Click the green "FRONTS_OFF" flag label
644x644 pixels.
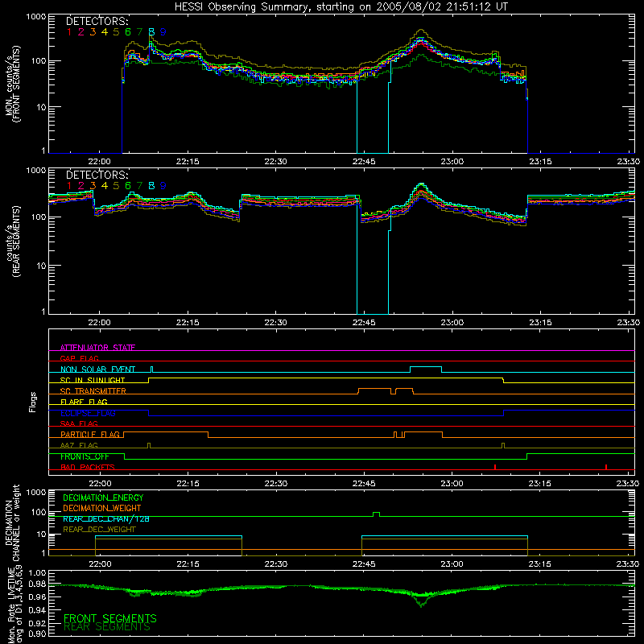(x=85, y=456)
